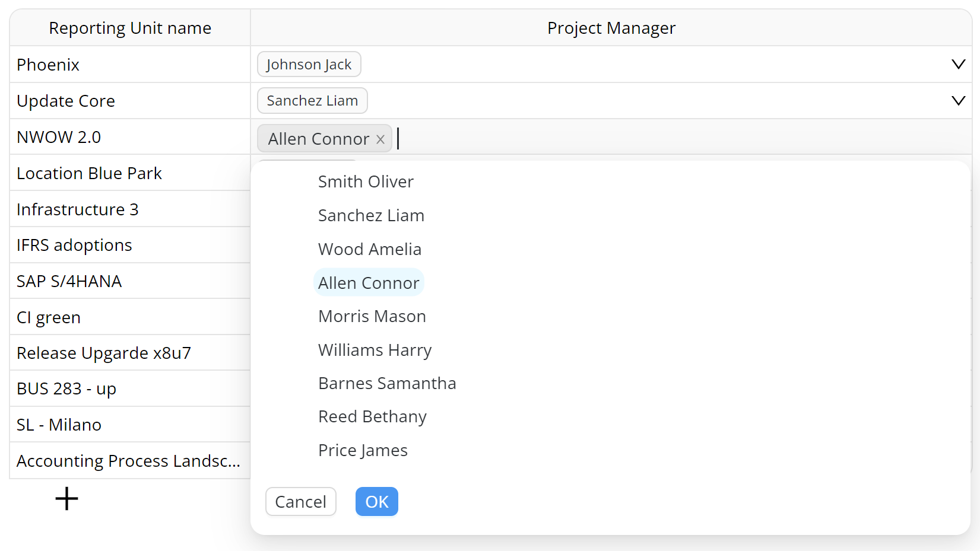Image resolution: width=980 pixels, height=551 pixels.
Task: Expand Phoenix project manager dropdown arrow
Action: click(957, 64)
